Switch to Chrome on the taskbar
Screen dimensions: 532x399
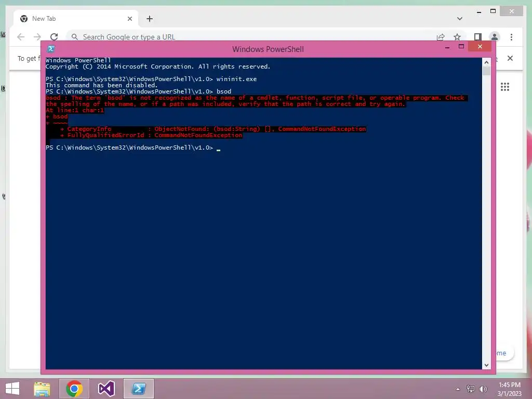pos(74,389)
